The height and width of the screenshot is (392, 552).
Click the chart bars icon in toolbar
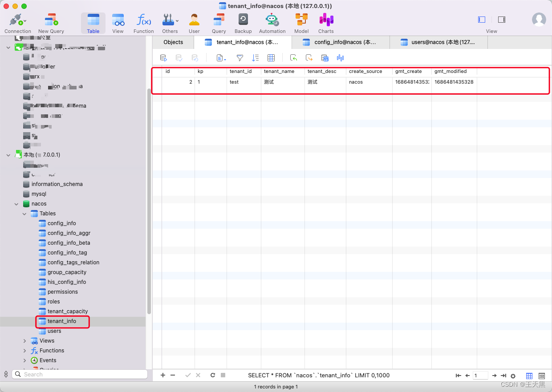tap(341, 58)
